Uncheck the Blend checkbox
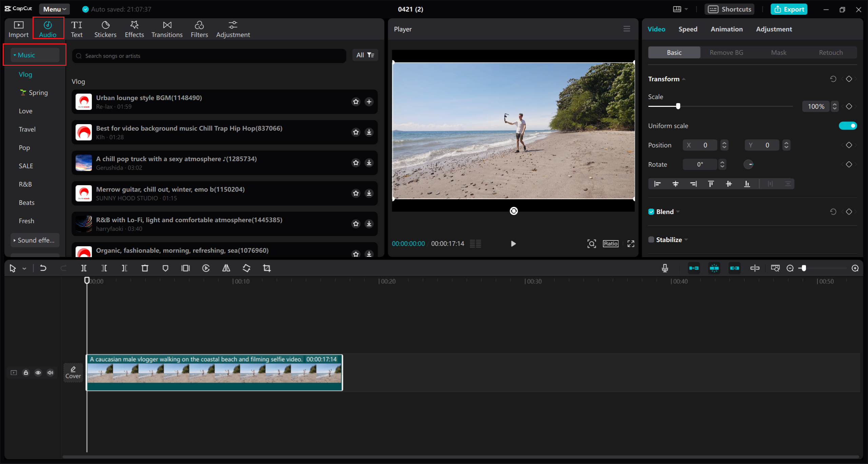The height and width of the screenshot is (464, 868). coord(651,211)
